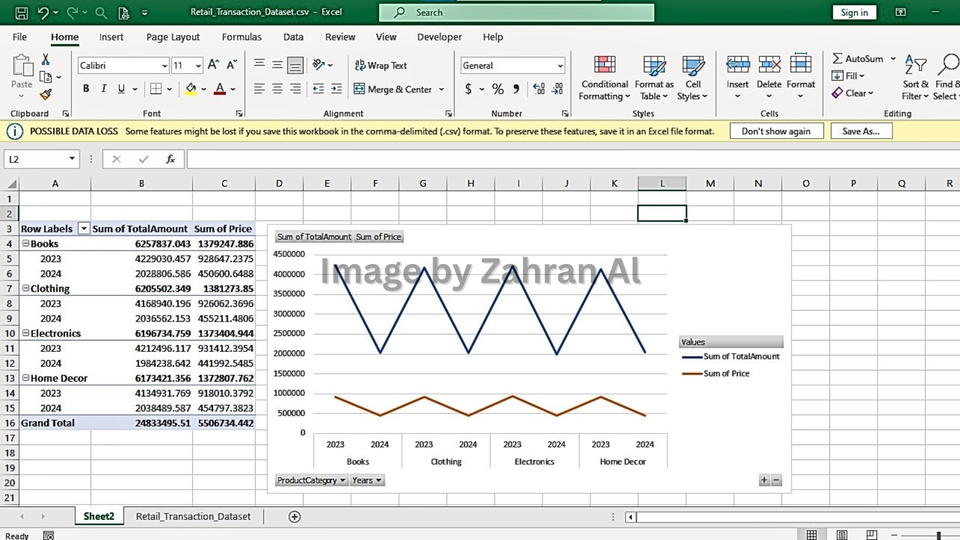
Task: Click inside the Name Box showing L2
Action: click(36, 159)
